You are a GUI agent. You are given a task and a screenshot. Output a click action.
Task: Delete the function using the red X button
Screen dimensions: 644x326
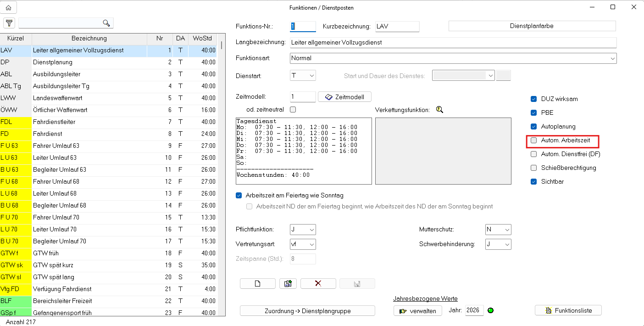tap(318, 283)
